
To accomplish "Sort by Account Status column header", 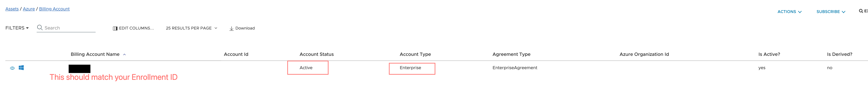I will coord(316,54).
